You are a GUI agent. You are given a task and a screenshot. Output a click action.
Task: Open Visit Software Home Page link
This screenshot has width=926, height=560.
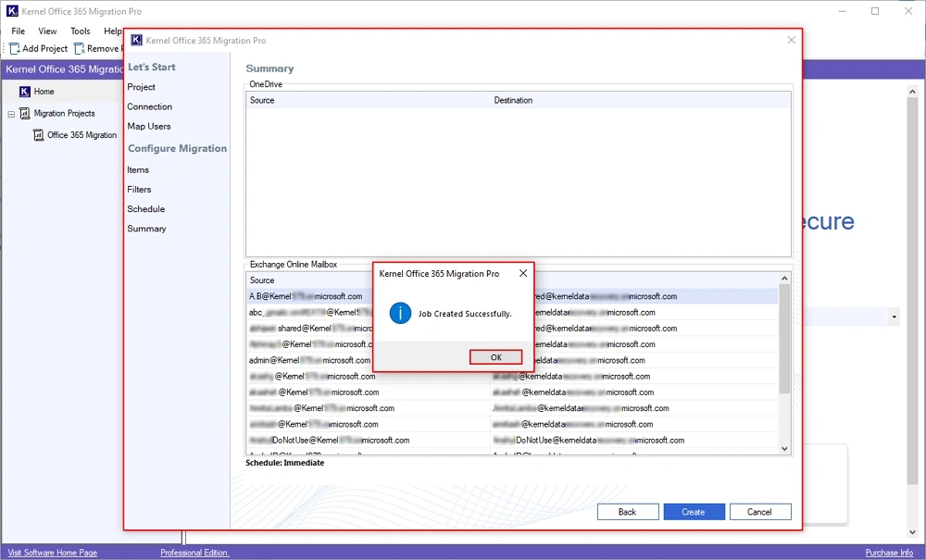click(52, 553)
